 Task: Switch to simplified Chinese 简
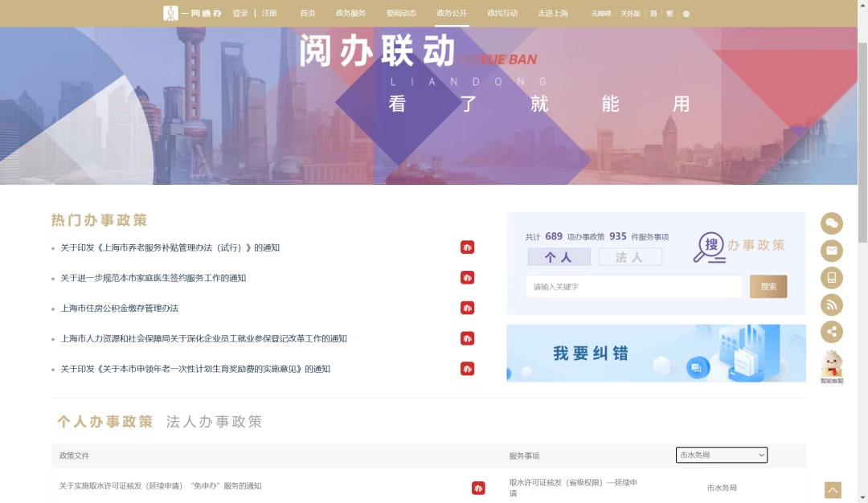pyautogui.click(x=653, y=14)
